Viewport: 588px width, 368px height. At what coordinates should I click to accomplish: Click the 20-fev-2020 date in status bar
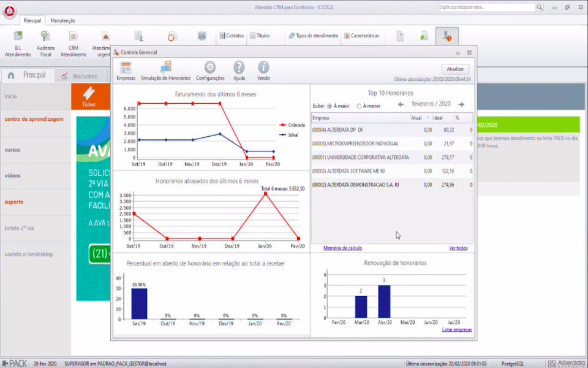point(45,364)
